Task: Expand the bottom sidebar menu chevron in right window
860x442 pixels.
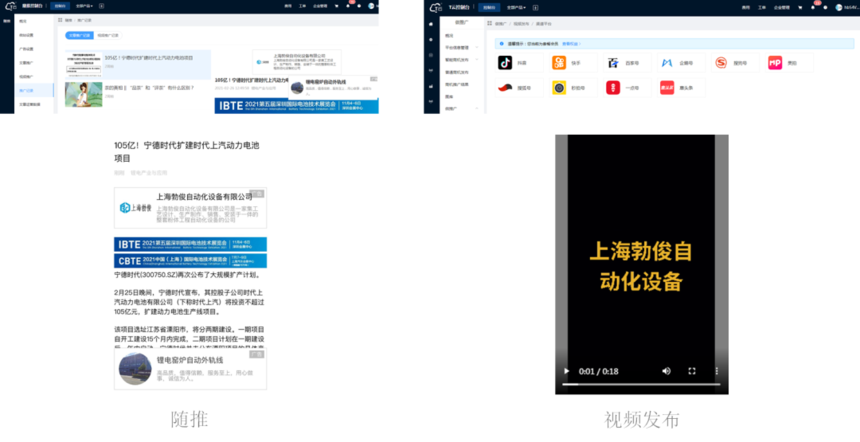Action: (477, 109)
